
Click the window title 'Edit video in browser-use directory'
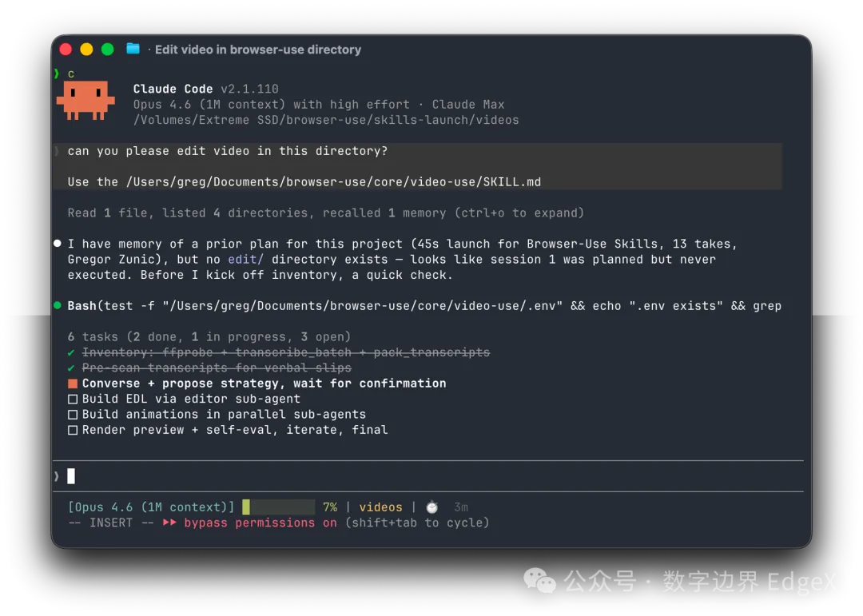(x=257, y=50)
